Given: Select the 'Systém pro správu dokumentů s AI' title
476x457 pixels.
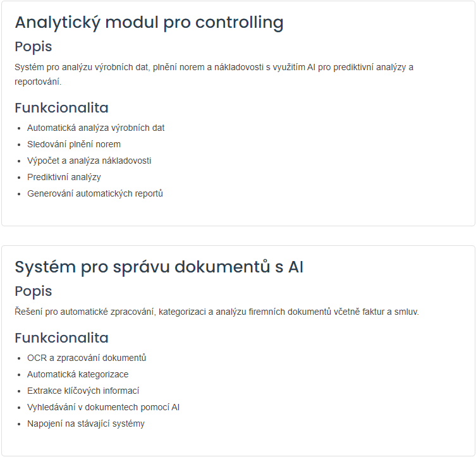Looking at the screenshot, I should pos(159,267).
